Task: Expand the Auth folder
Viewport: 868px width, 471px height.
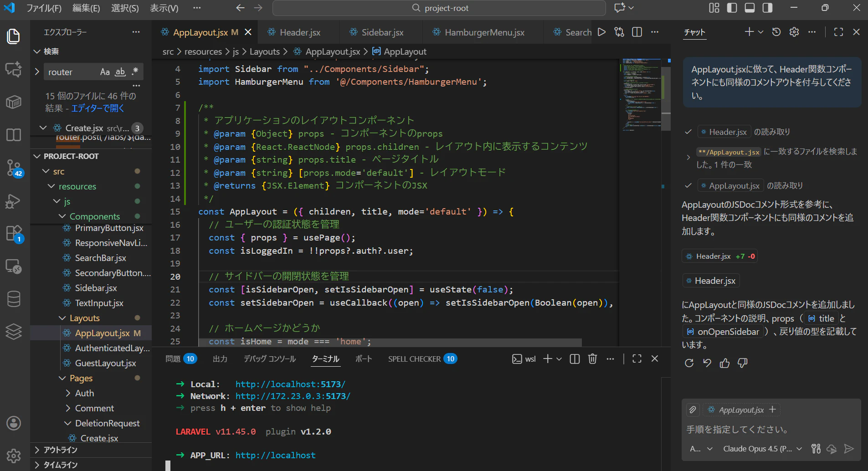Action: click(84, 393)
